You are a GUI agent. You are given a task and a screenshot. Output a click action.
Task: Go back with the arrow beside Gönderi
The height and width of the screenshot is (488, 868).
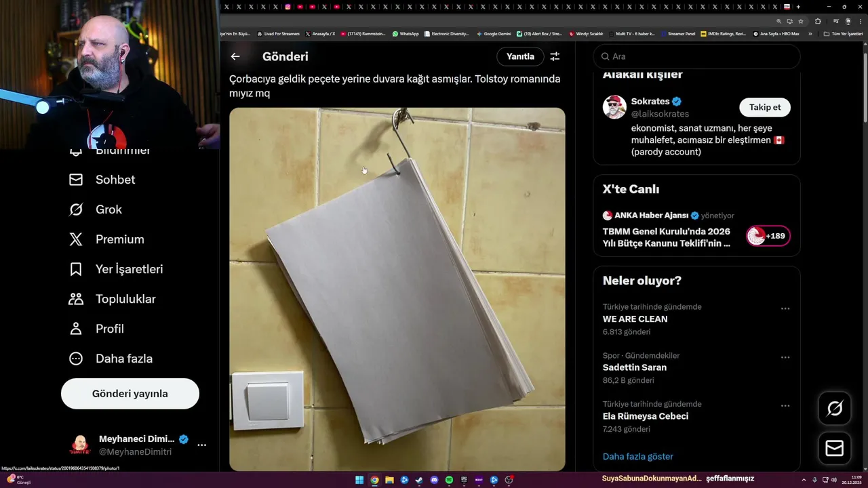click(x=235, y=57)
